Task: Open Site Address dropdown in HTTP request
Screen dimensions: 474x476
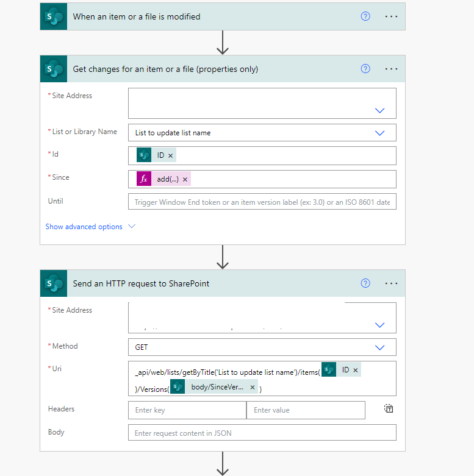Action: pos(379,325)
